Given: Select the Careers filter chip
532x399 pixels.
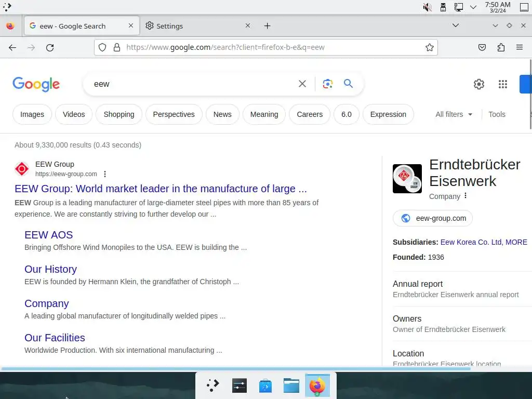Looking at the screenshot, I should 310,114.
